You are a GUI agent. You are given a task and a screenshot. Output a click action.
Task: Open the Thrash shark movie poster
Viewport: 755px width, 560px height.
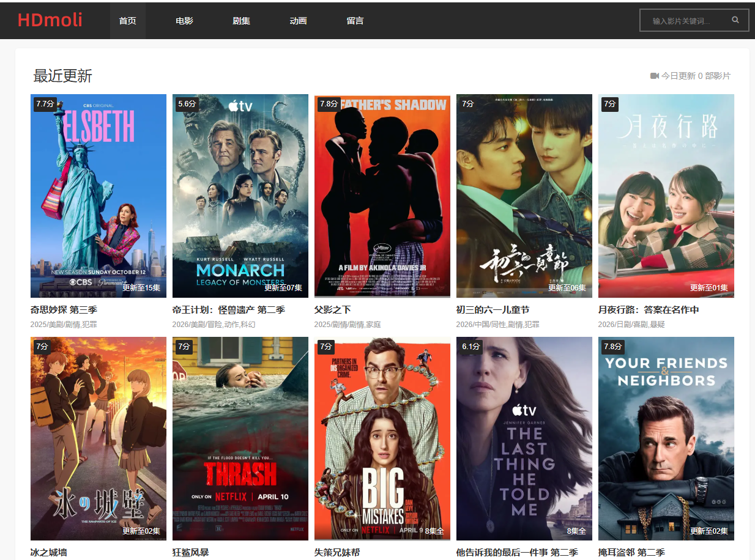240,438
